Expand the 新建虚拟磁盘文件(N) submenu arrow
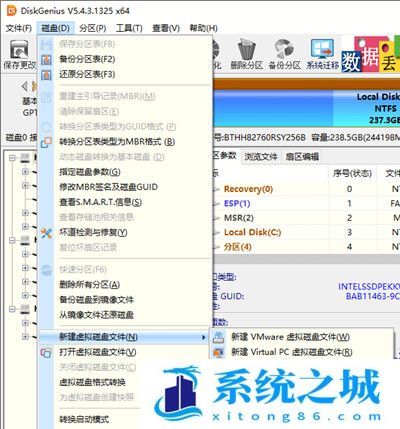Viewport: 400px width, 429px height. [203, 337]
